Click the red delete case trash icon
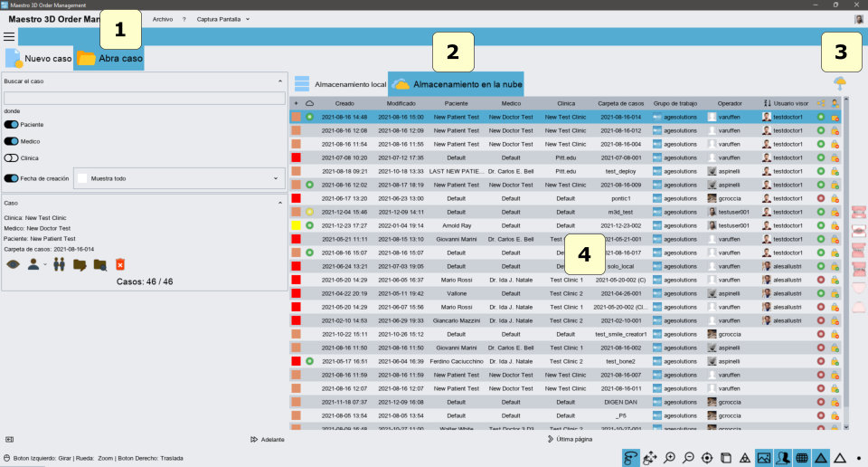868x467 pixels. click(120, 264)
